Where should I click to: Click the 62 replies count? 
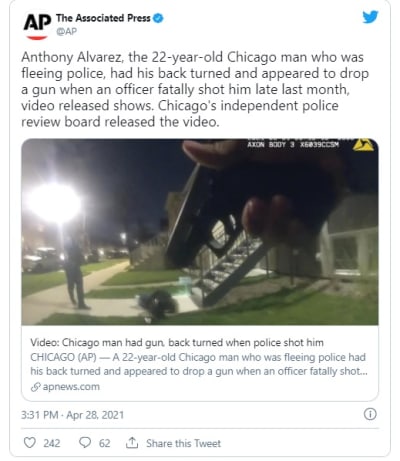coord(104,443)
